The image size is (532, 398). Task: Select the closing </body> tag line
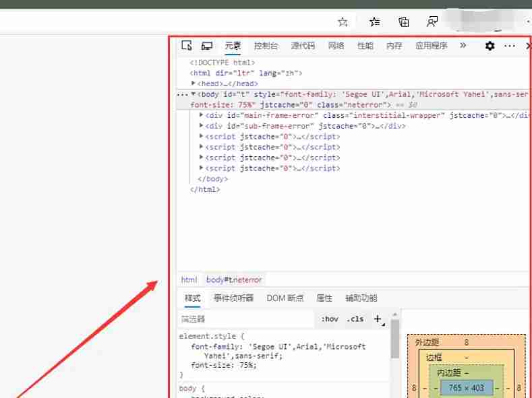(212, 179)
